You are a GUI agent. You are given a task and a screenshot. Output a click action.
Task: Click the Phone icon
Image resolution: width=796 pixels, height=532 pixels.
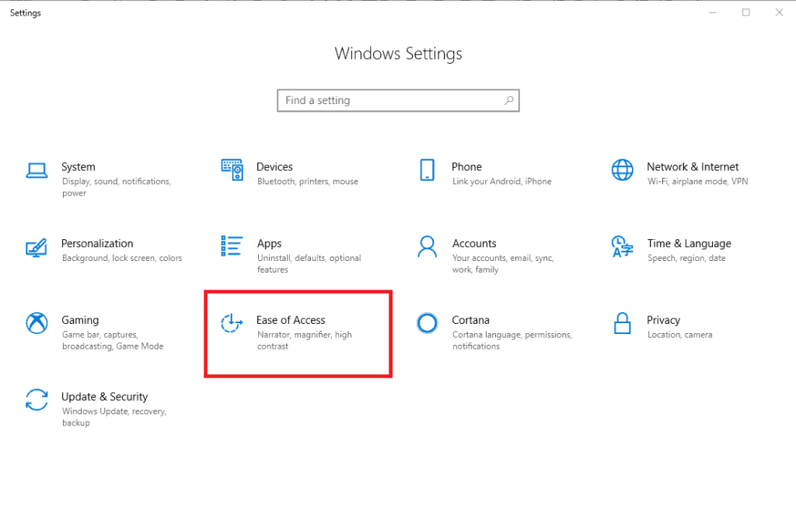pyautogui.click(x=428, y=170)
